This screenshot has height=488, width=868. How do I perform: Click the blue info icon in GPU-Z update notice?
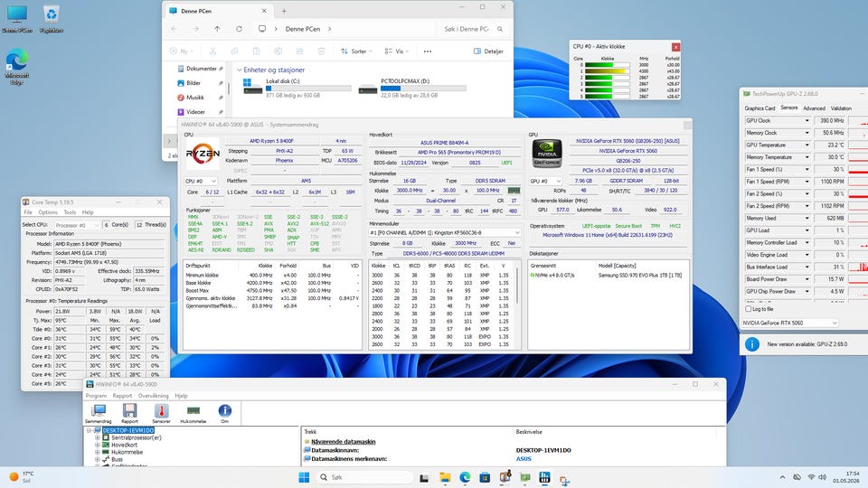pyautogui.click(x=751, y=344)
